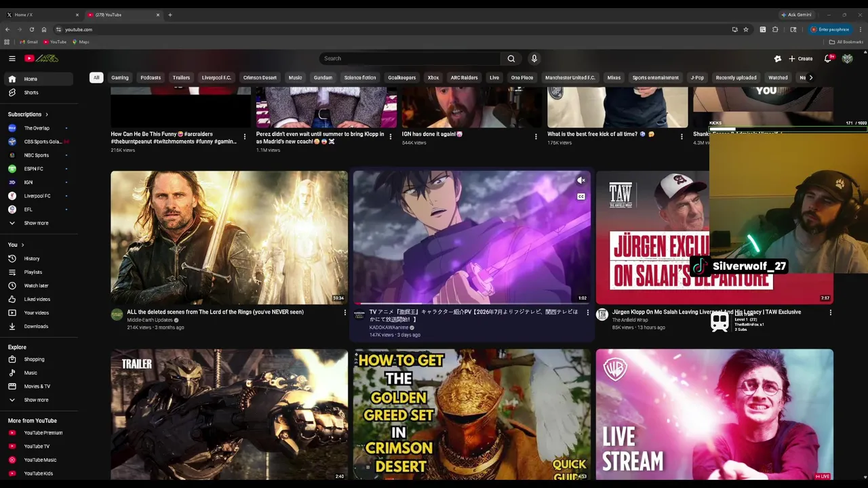
Task: Open YouTube Premium link
Action: [x=38, y=432]
